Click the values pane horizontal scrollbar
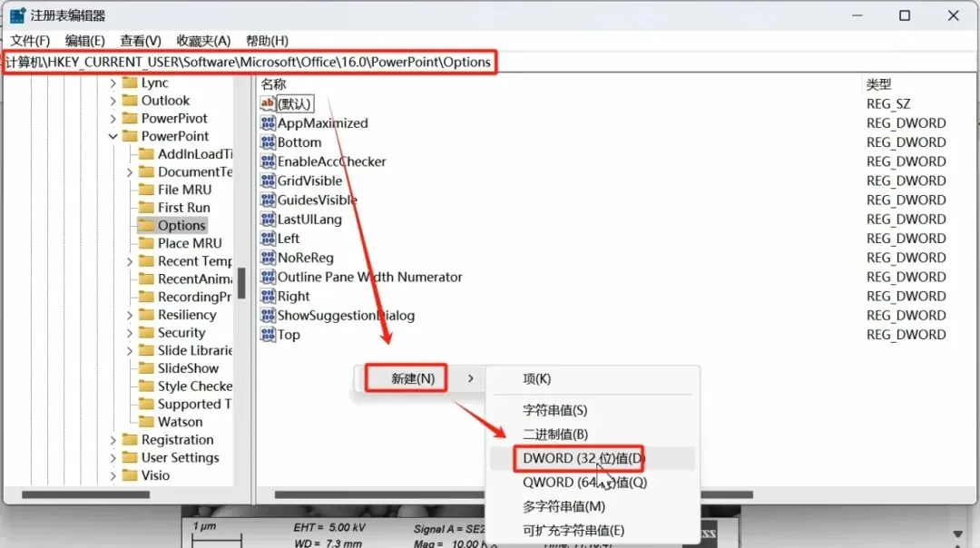The image size is (980, 548). click(514, 494)
